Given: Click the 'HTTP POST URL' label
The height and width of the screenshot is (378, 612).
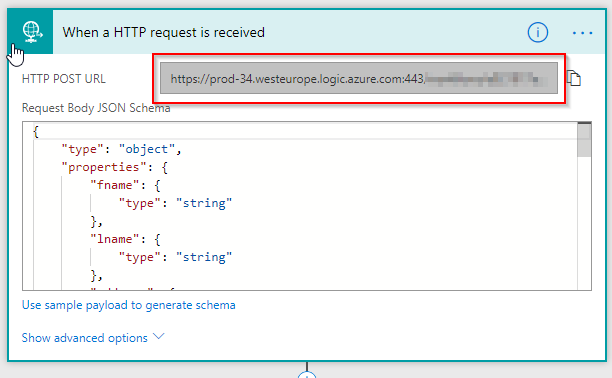Looking at the screenshot, I should click(64, 79).
